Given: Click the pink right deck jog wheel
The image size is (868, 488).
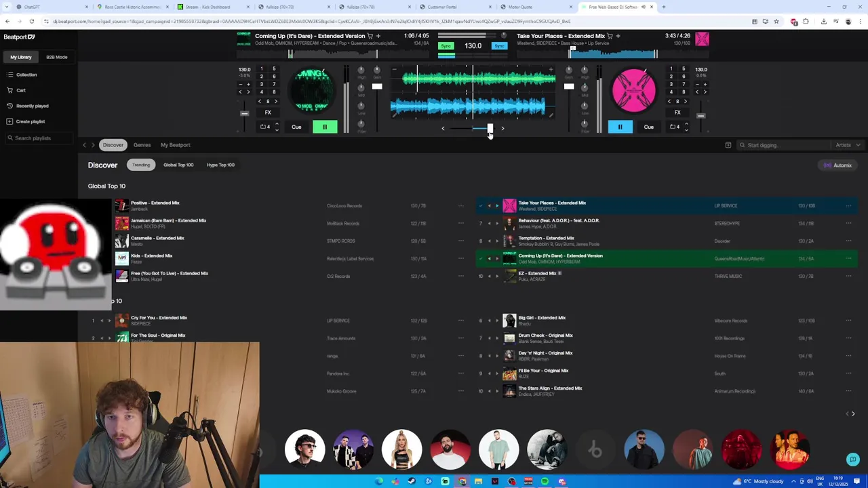Looking at the screenshot, I should [634, 90].
